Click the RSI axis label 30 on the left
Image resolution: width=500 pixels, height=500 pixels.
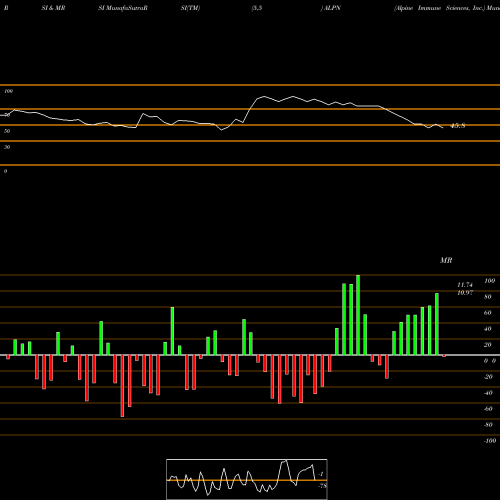tap(7, 147)
